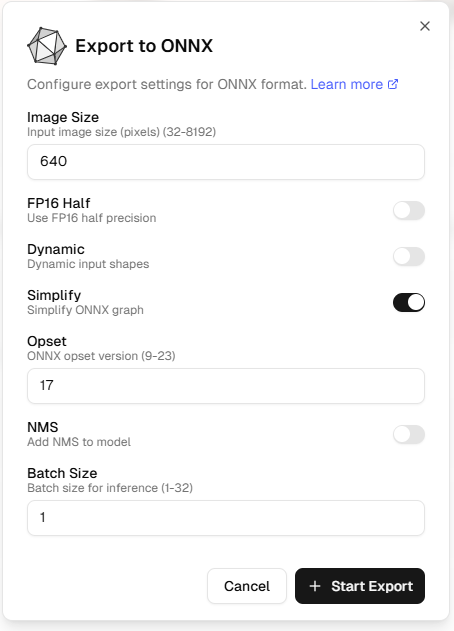Enable the FP16 Half toggle

click(x=409, y=210)
